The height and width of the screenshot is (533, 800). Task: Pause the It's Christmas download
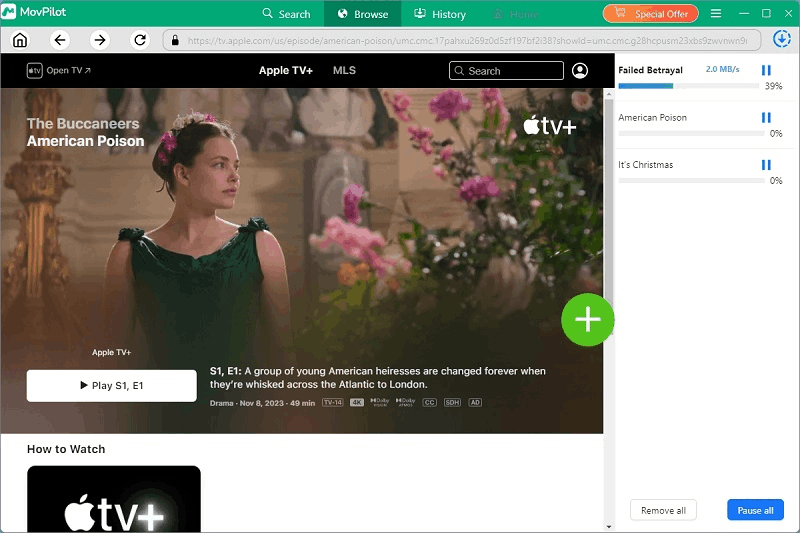click(x=766, y=164)
